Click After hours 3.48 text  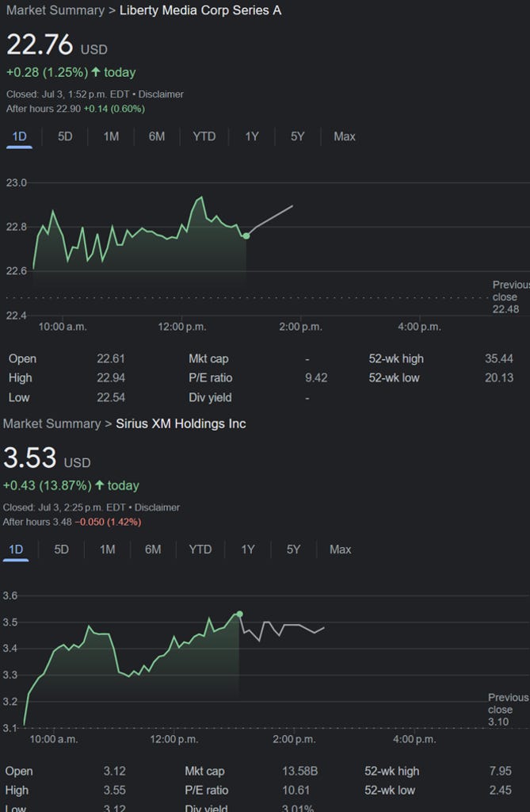tap(37, 522)
